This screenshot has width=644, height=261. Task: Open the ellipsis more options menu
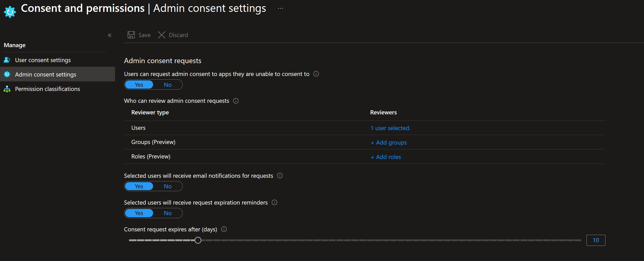[280, 9]
